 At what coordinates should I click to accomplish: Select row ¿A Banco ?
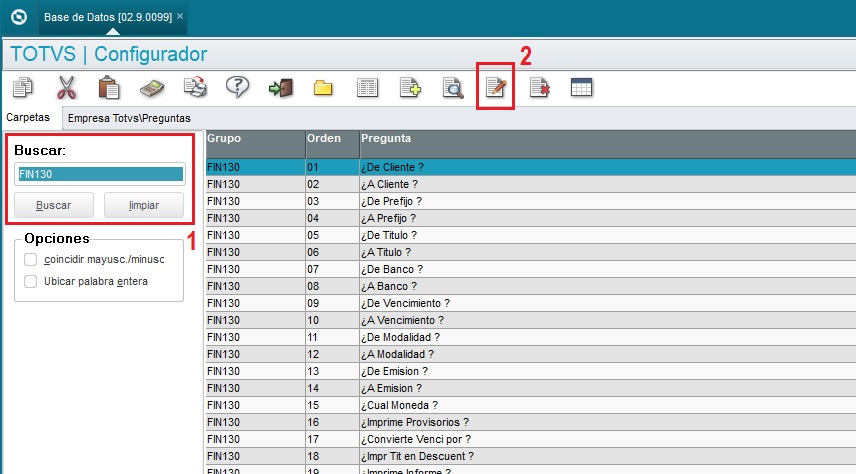pos(531,286)
